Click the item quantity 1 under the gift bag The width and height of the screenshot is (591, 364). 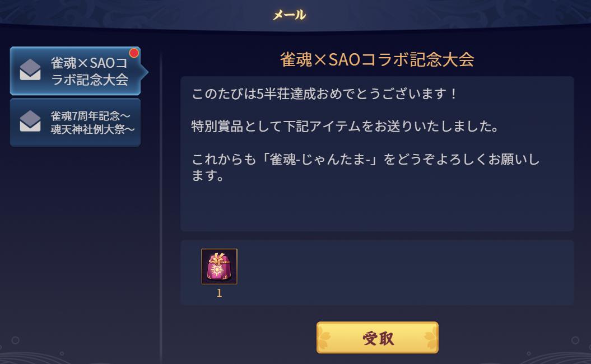click(220, 293)
